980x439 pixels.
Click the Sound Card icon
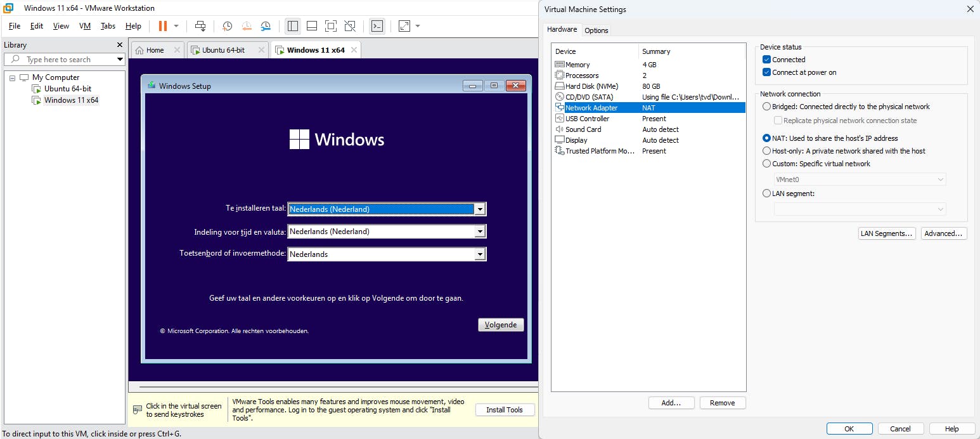click(559, 129)
